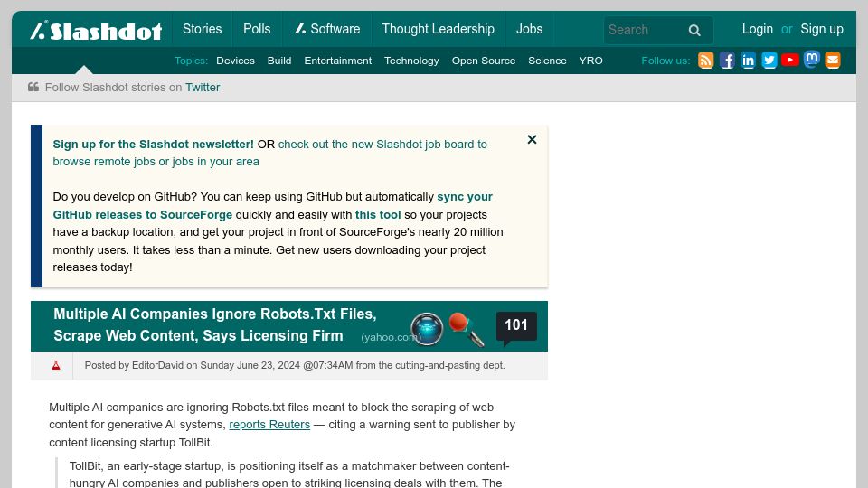Click the yahoo.com source link

click(x=391, y=337)
